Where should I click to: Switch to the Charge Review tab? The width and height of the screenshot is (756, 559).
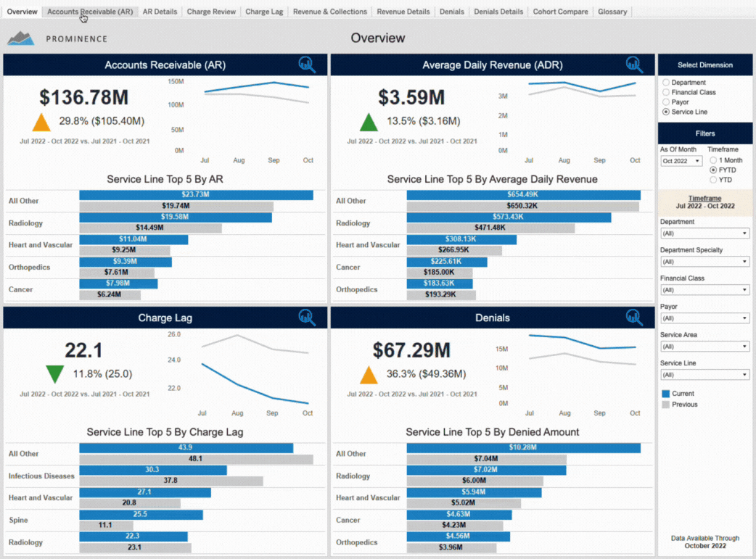211,12
